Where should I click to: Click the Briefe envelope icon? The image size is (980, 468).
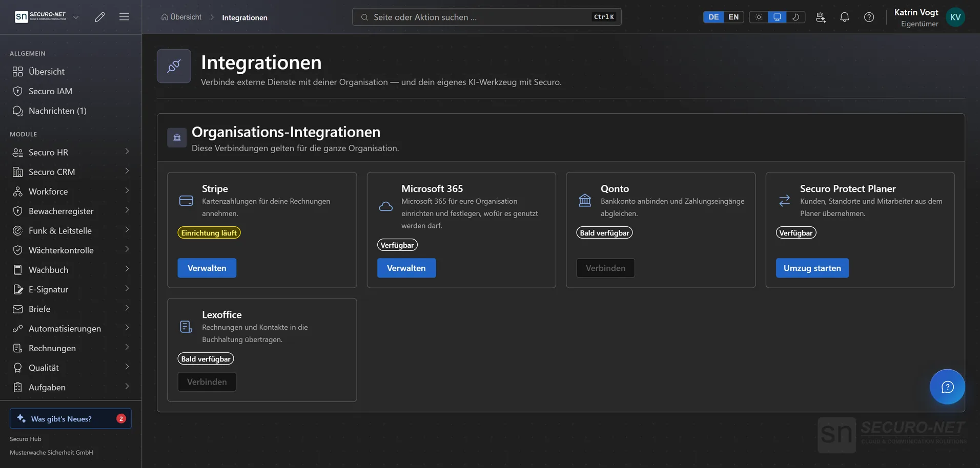pyautogui.click(x=18, y=309)
